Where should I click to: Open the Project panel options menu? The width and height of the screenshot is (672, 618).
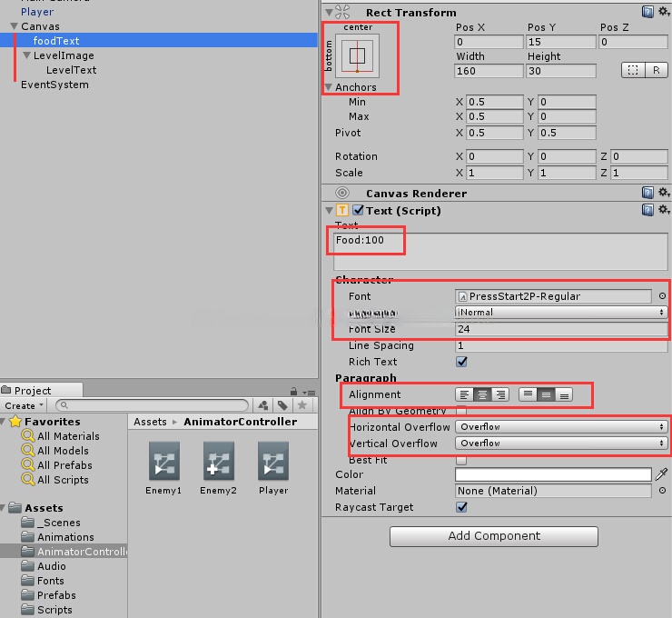pyautogui.click(x=309, y=393)
